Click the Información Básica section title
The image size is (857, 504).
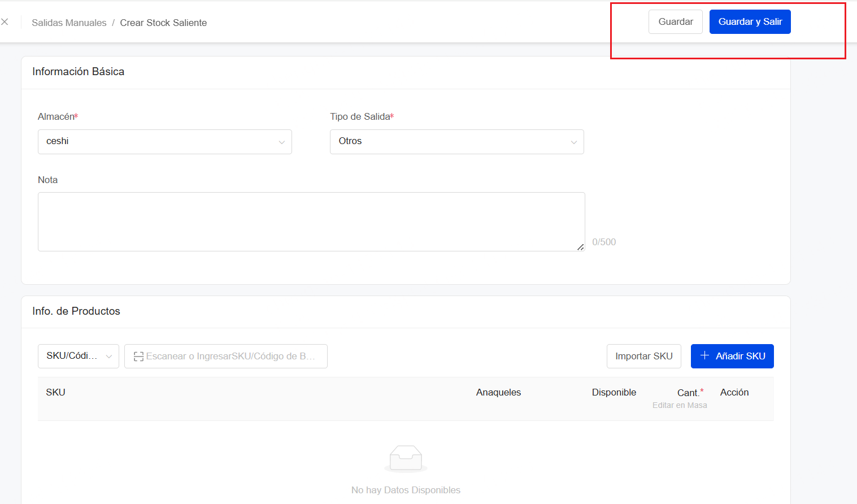point(79,72)
